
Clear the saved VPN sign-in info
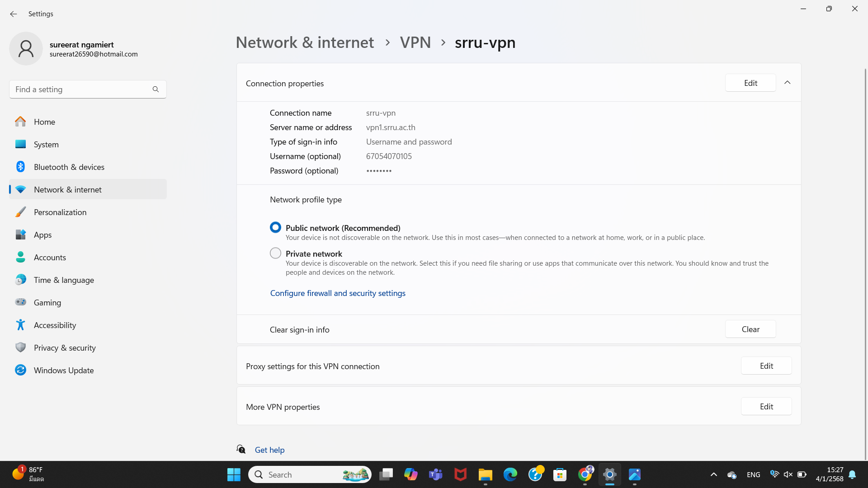(x=750, y=329)
